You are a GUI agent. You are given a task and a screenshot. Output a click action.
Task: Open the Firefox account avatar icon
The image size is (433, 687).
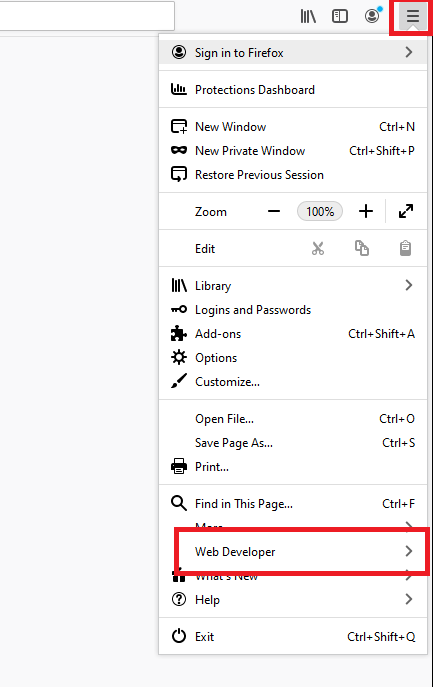372,16
